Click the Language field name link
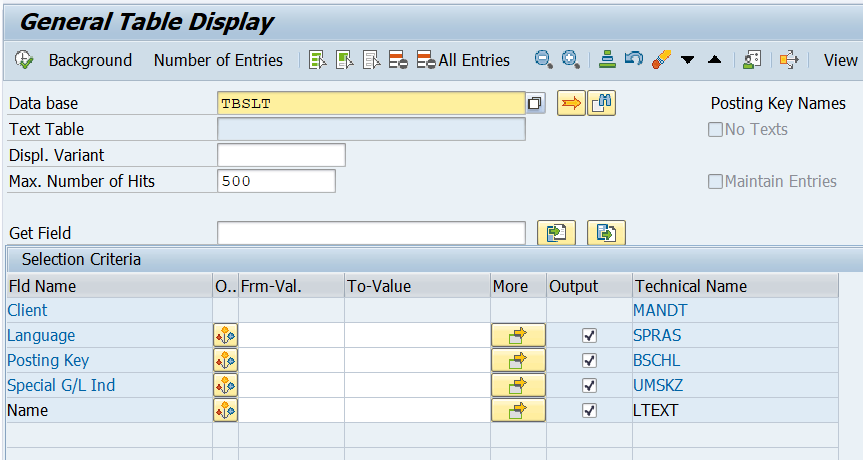 (x=41, y=335)
